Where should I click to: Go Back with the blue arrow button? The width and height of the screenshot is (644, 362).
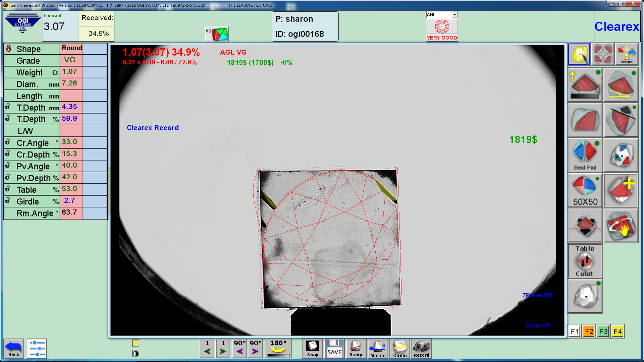point(14,349)
